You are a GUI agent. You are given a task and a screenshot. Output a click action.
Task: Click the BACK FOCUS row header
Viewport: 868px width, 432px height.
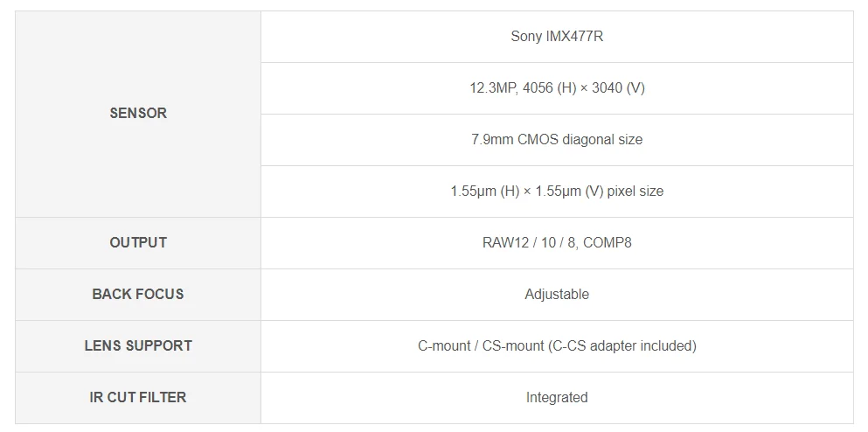[138, 295]
